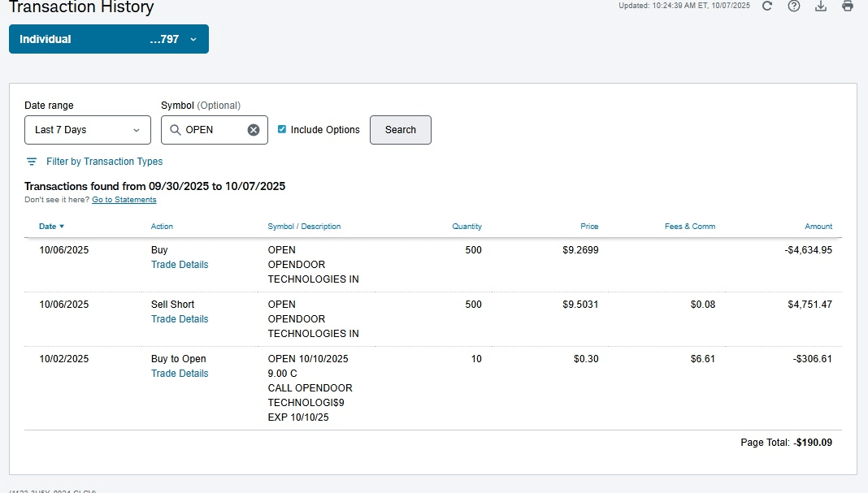View Trade Details for the Buy to Open trade

point(180,374)
